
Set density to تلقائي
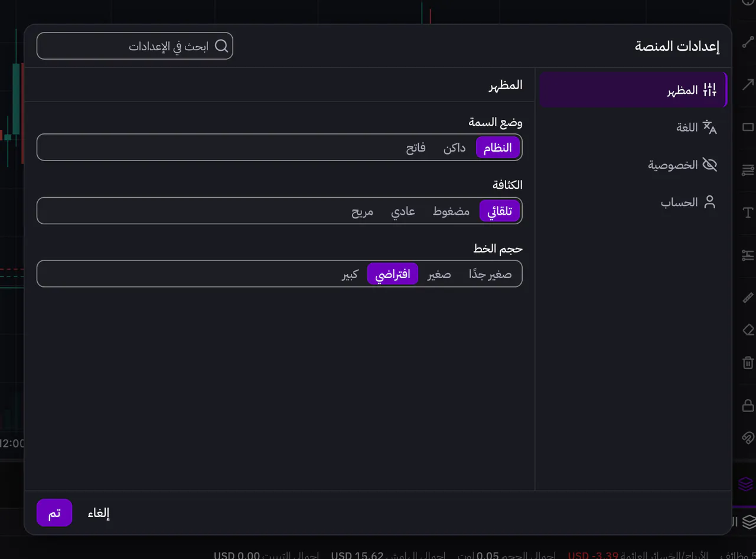500,211
